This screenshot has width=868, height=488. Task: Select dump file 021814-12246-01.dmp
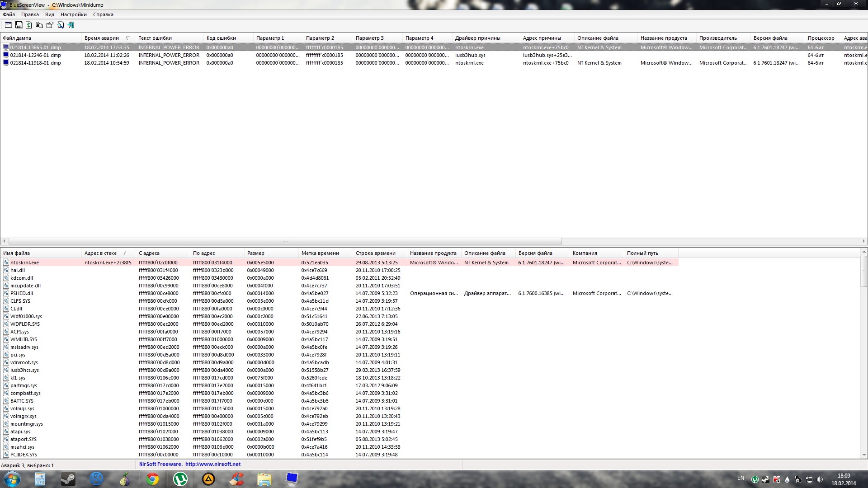[x=35, y=55]
